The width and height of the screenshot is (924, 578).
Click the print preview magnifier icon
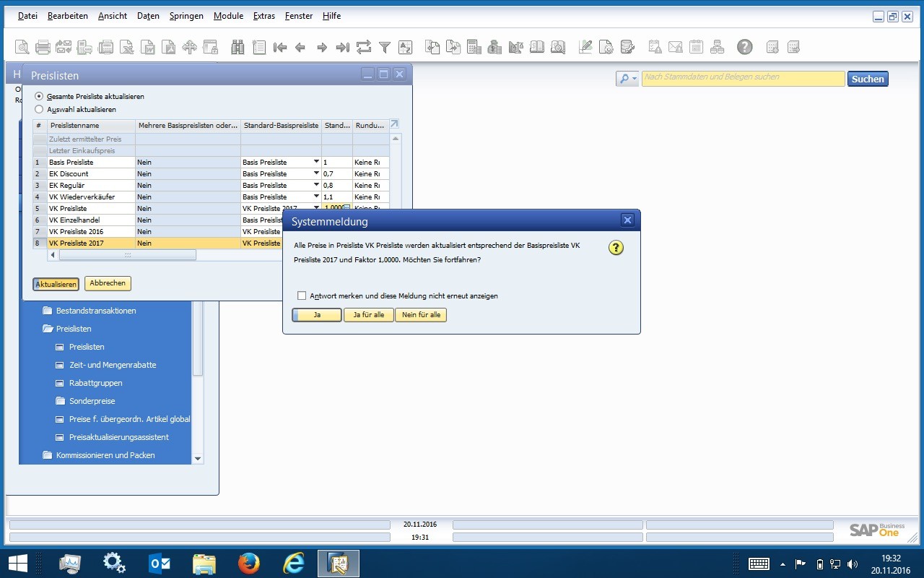[x=22, y=48]
